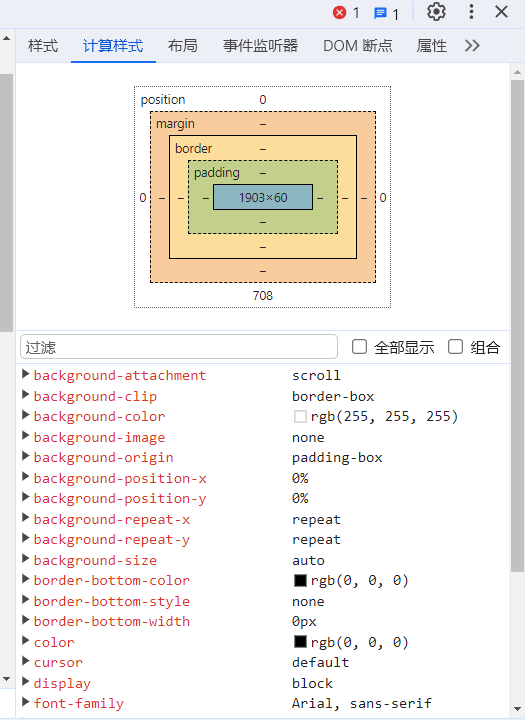525x720 pixels.
Task: Toggle the 组合 checkbox
Action: coord(455,347)
